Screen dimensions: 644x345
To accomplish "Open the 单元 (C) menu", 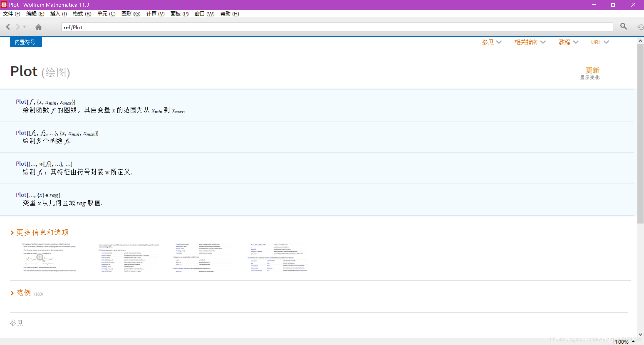I will (106, 14).
